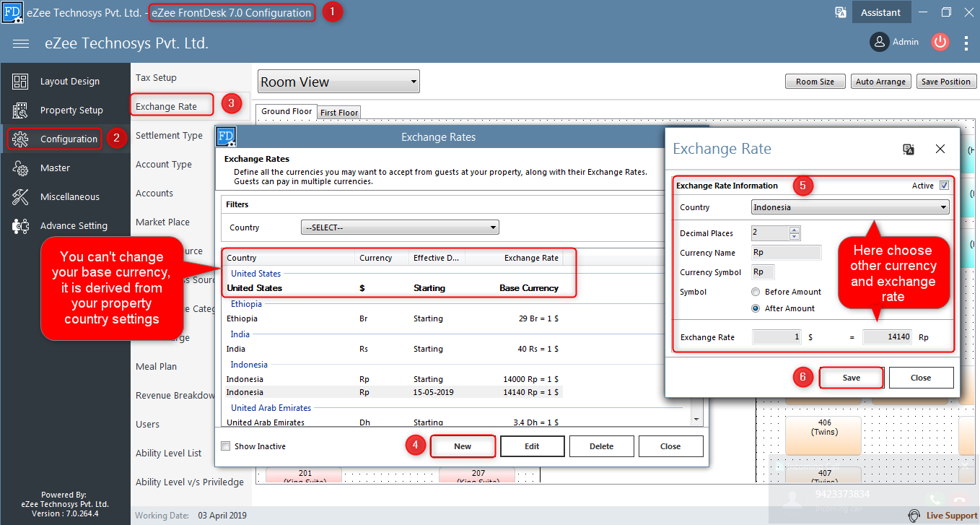
Task: Increase Decimal Places with up arrow
Action: pyautogui.click(x=795, y=230)
